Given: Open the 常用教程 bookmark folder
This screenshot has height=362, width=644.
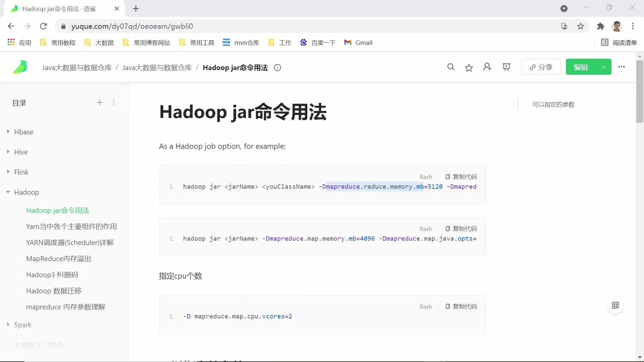Looking at the screenshot, I should click(x=58, y=43).
